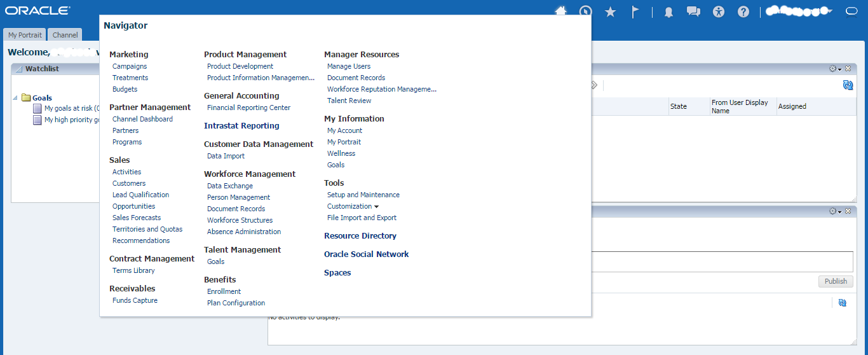
Task: Click refresh icon above the Assigned column
Action: pyautogui.click(x=848, y=85)
